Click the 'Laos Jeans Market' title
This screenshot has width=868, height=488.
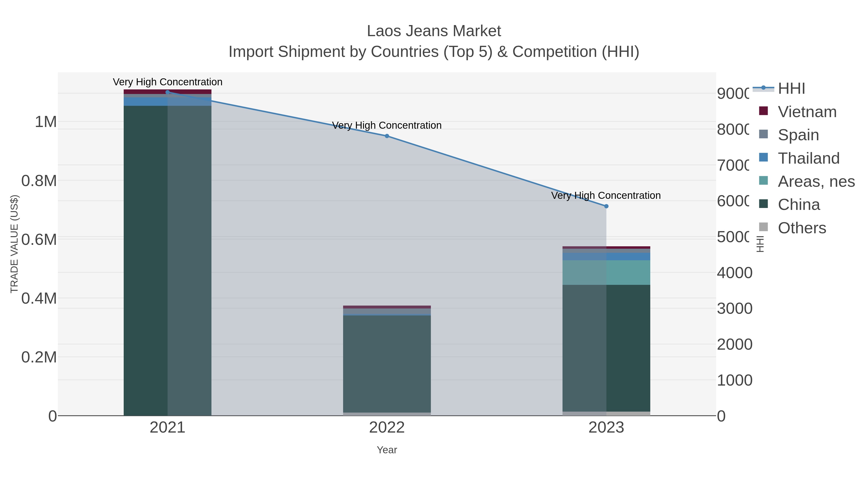coord(434,31)
